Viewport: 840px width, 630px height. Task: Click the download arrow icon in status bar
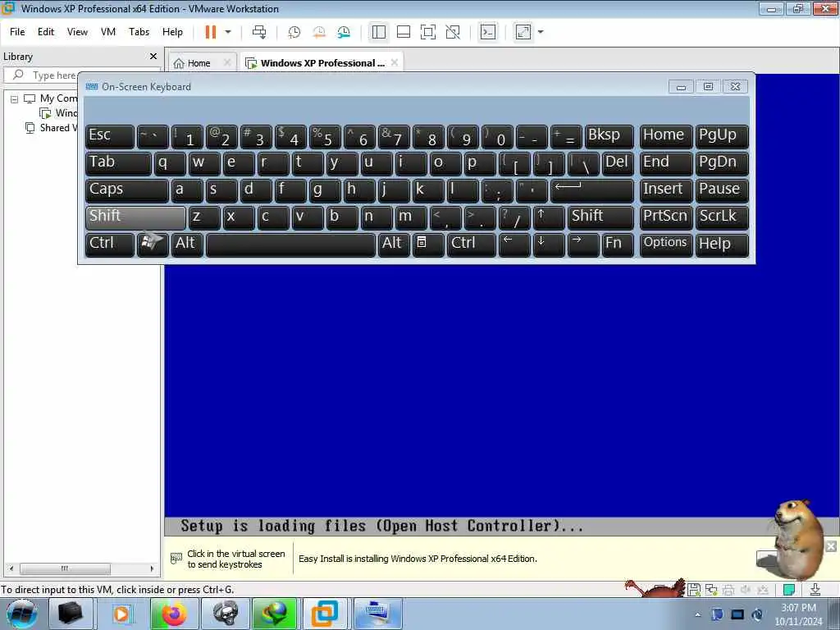click(x=815, y=590)
